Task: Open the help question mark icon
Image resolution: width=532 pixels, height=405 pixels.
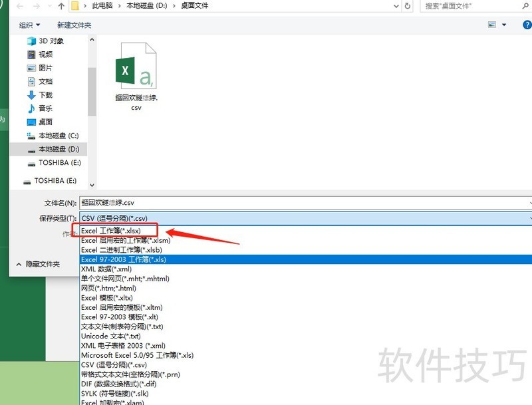Action: click(x=527, y=25)
